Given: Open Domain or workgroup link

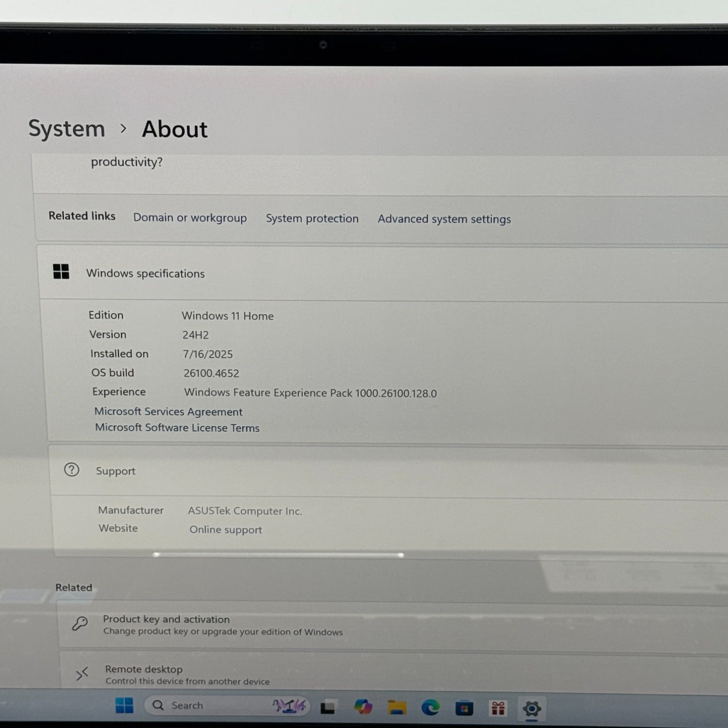Looking at the screenshot, I should (190, 217).
